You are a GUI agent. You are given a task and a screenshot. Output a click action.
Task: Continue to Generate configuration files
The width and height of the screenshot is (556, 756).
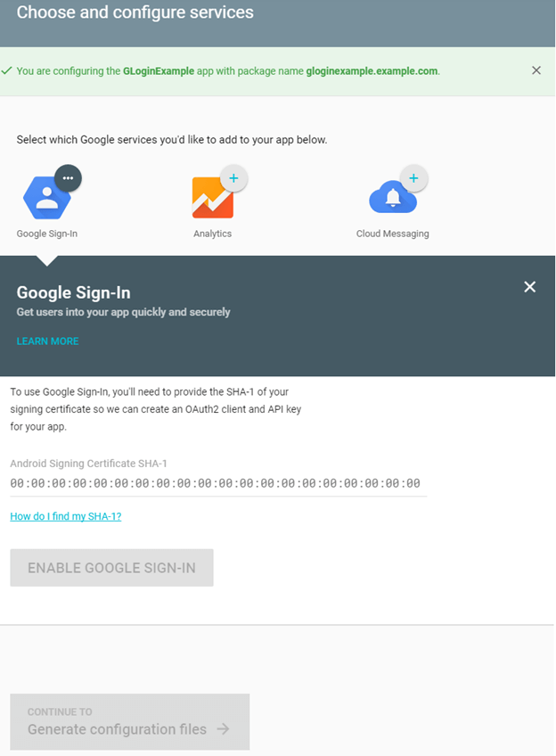(x=129, y=722)
